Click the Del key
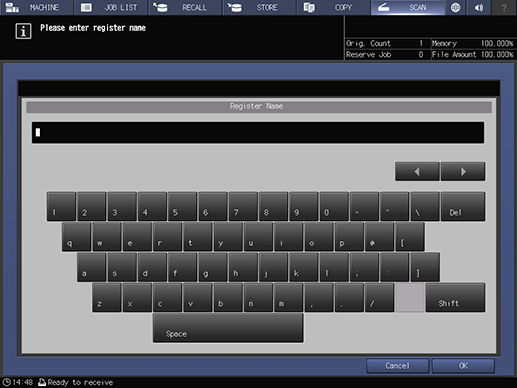 tap(463, 206)
